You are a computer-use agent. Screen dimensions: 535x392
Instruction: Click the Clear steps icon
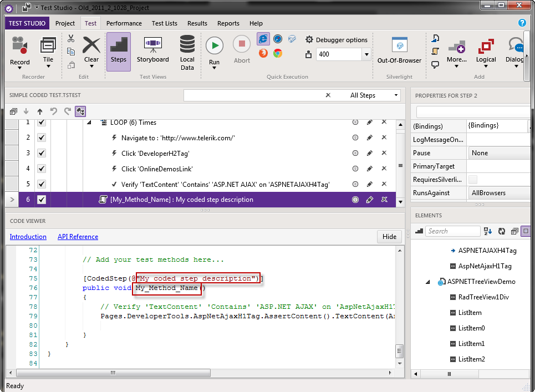[91, 45]
